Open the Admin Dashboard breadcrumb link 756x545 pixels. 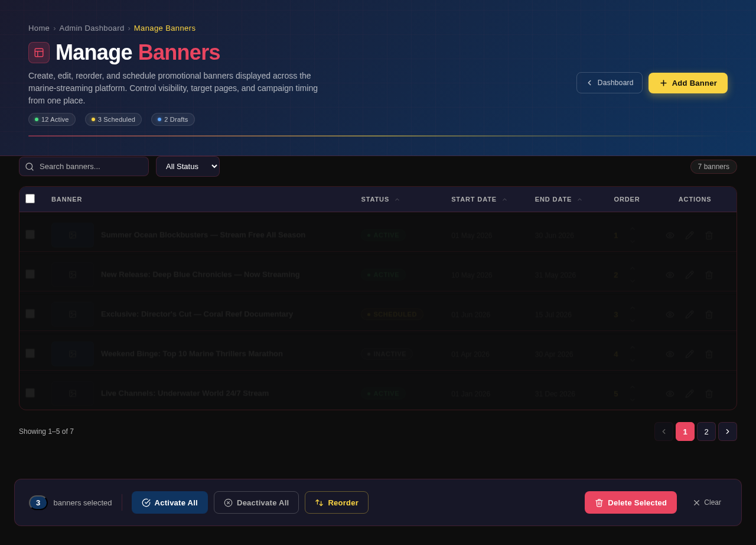pos(92,28)
